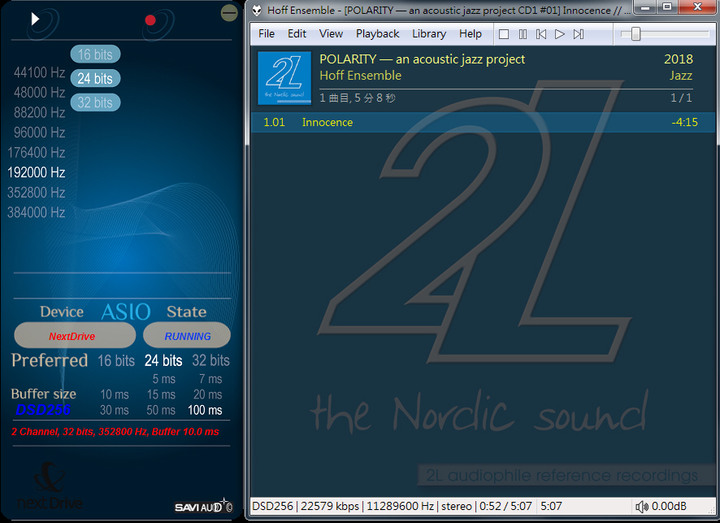Choose 384000 Hz sample rate
Viewport: 720px width, 523px height.
pyautogui.click(x=36, y=213)
